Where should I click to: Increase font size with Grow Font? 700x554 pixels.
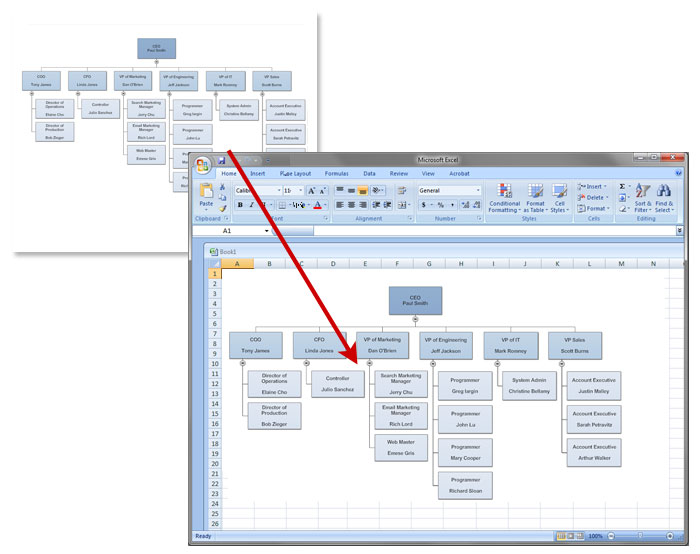[x=312, y=191]
